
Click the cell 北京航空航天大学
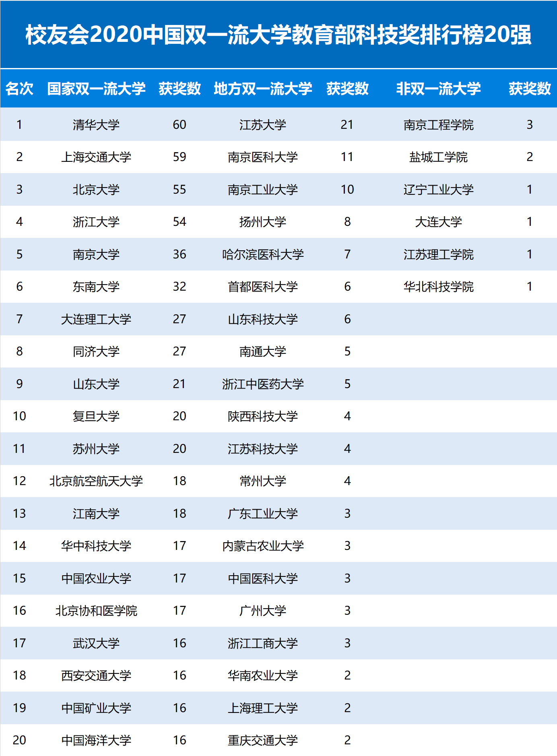[96, 481]
